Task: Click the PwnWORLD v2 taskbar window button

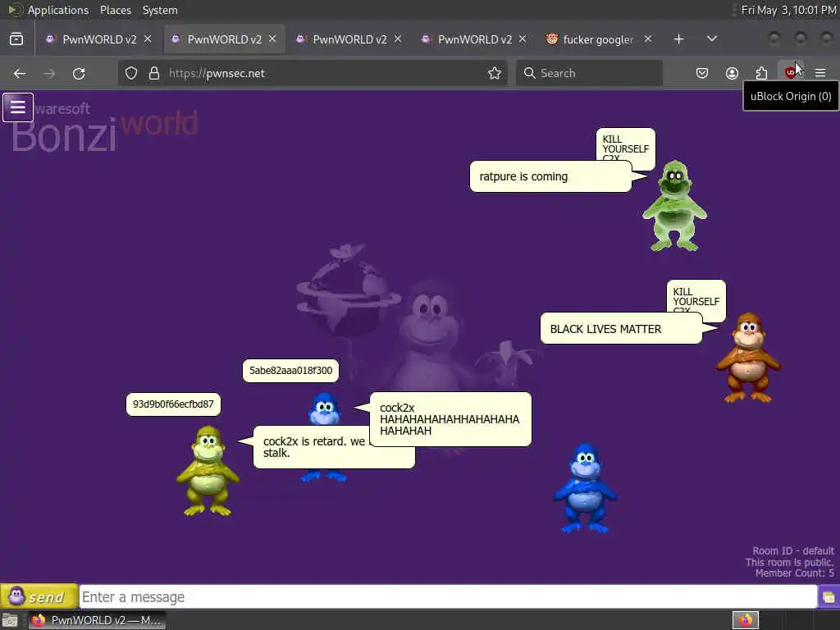Action: tap(97, 620)
